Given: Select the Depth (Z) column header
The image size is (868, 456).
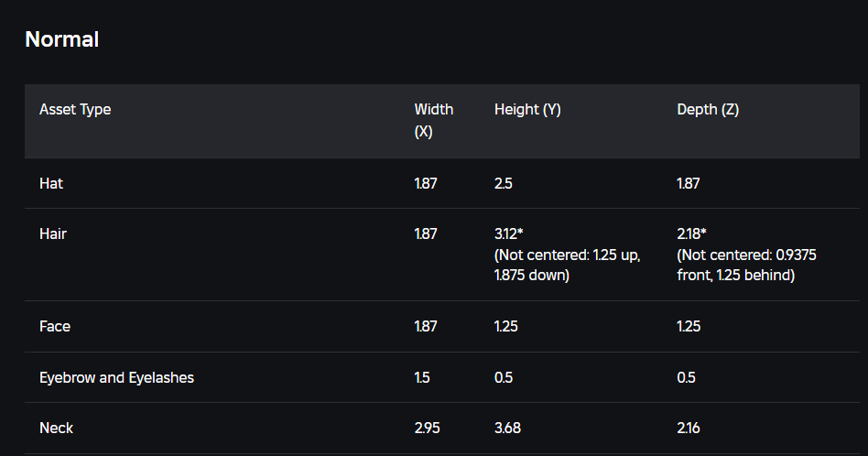Looking at the screenshot, I should (708, 110).
